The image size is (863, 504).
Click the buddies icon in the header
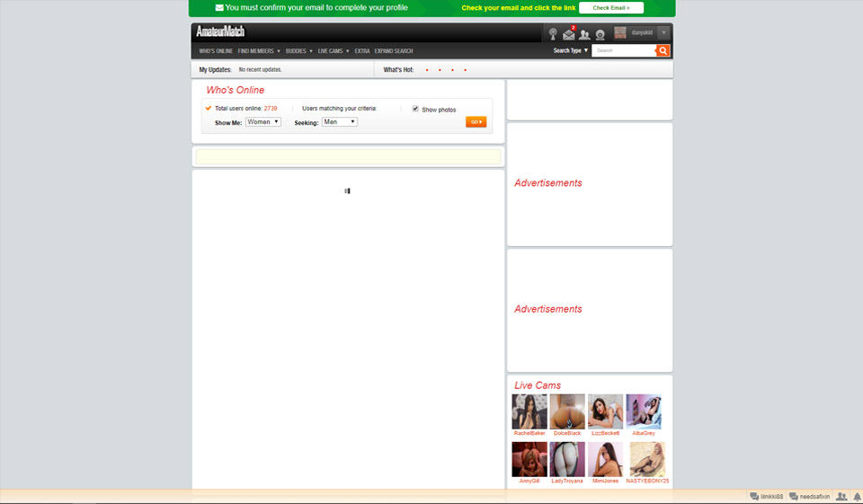(584, 35)
